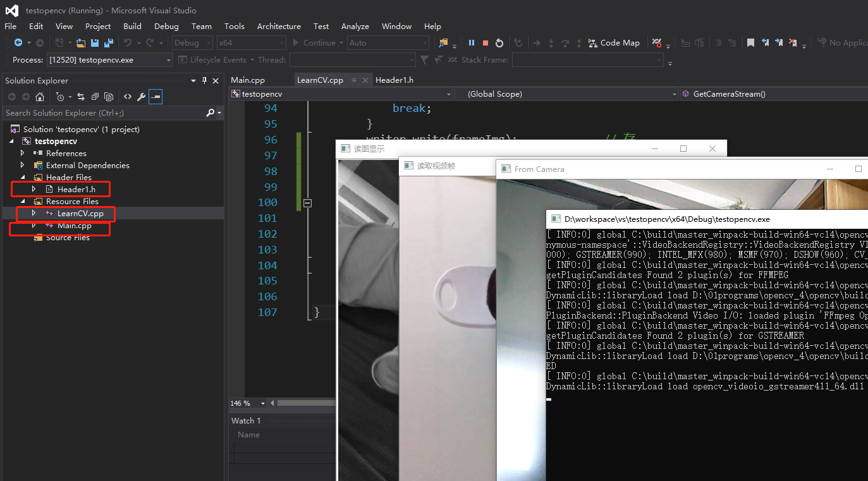The width and height of the screenshot is (868, 481).
Task: Collapse the Resource Files folder
Action: [x=23, y=201]
